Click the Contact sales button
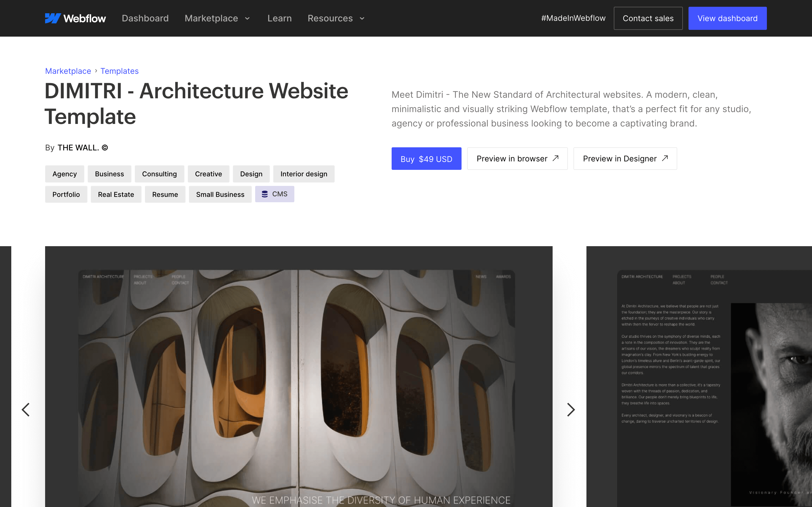812x507 pixels. (x=648, y=18)
